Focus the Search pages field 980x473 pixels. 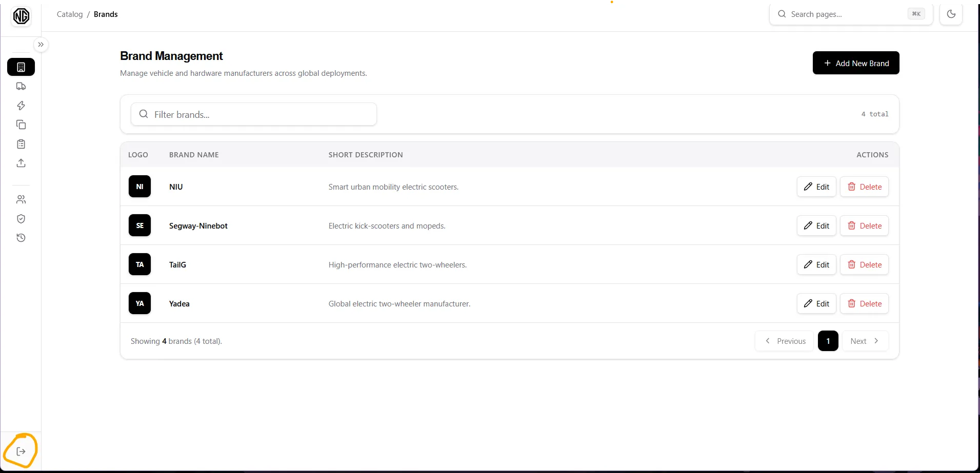point(851,14)
